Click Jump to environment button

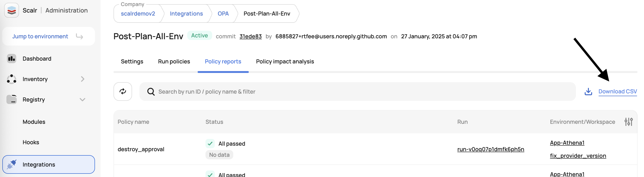[x=48, y=36]
